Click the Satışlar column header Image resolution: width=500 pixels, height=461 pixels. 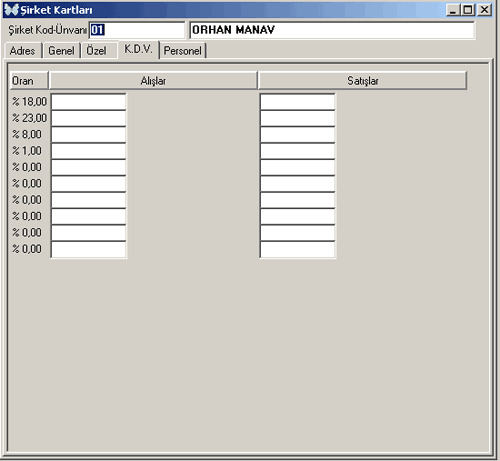(363, 81)
